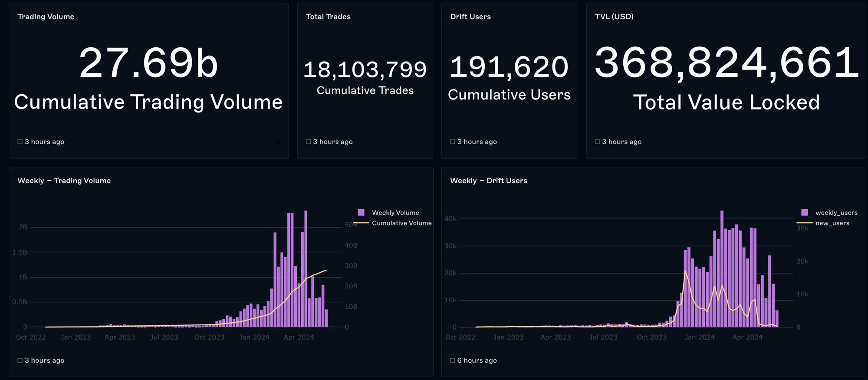Hide the new_users line via its legend entry
The height and width of the screenshot is (380, 868).
(832, 223)
